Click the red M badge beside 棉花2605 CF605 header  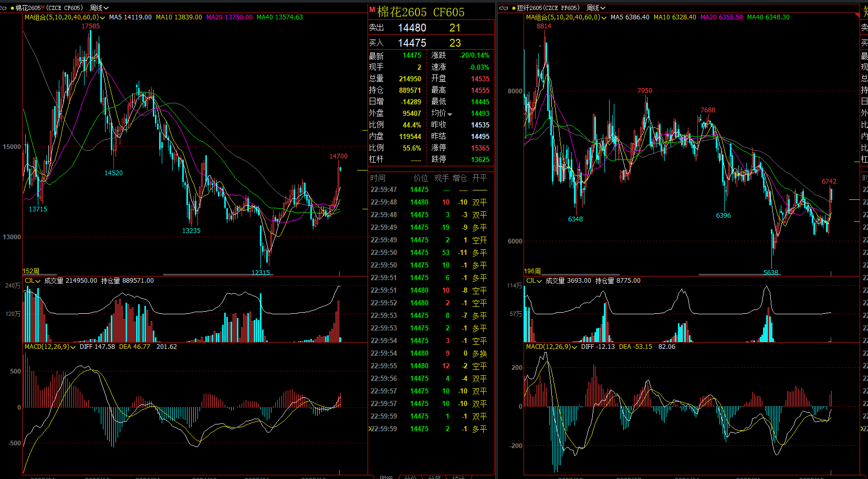[x=372, y=10]
